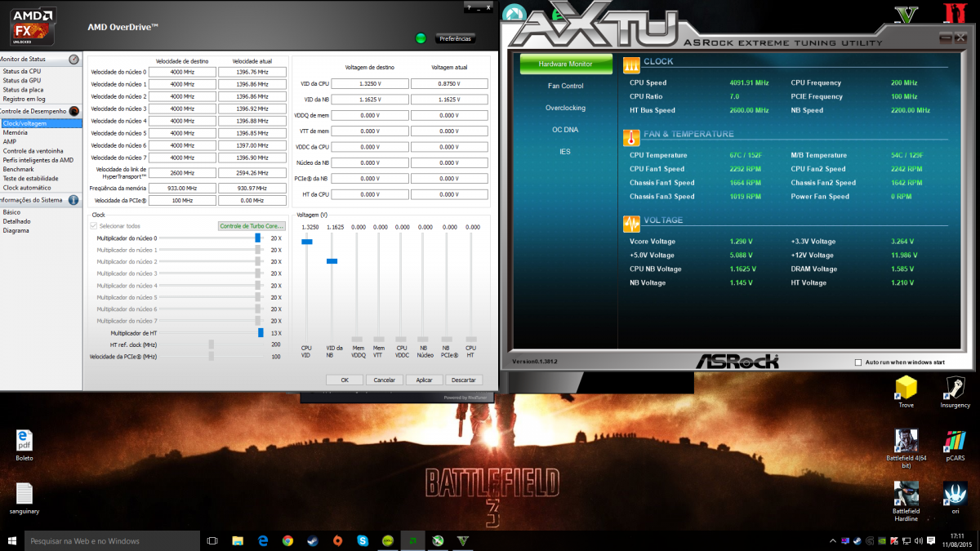Open the volume control in system tray
This screenshot has width=980, height=551.
click(x=919, y=540)
